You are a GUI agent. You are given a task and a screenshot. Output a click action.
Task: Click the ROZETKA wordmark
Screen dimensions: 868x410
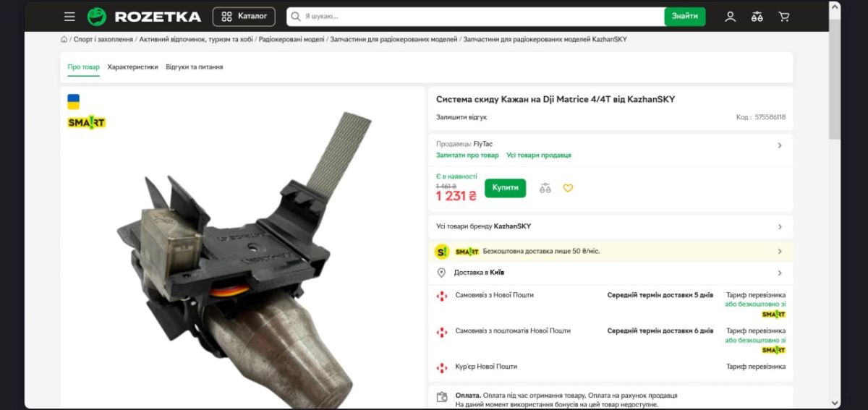(x=158, y=17)
